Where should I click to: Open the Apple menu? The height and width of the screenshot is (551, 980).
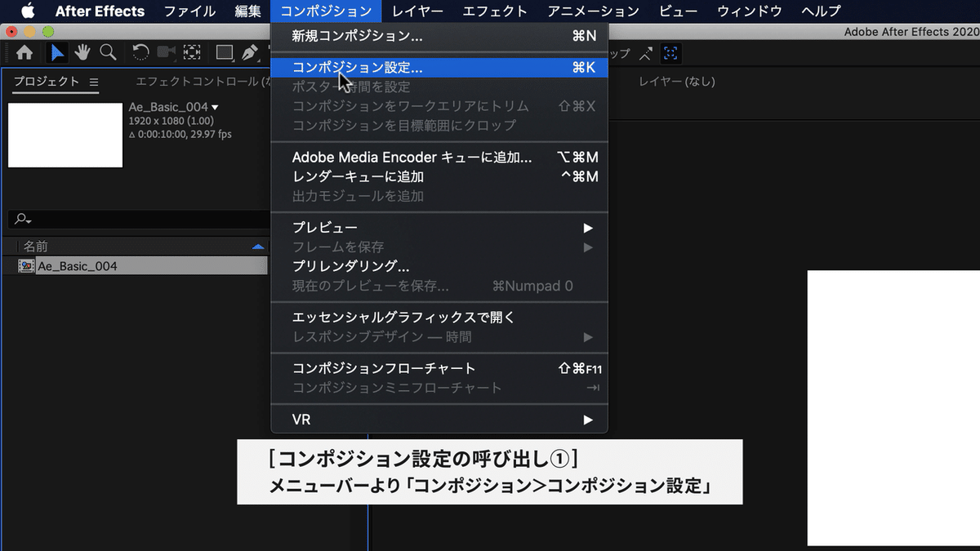tap(27, 11)
